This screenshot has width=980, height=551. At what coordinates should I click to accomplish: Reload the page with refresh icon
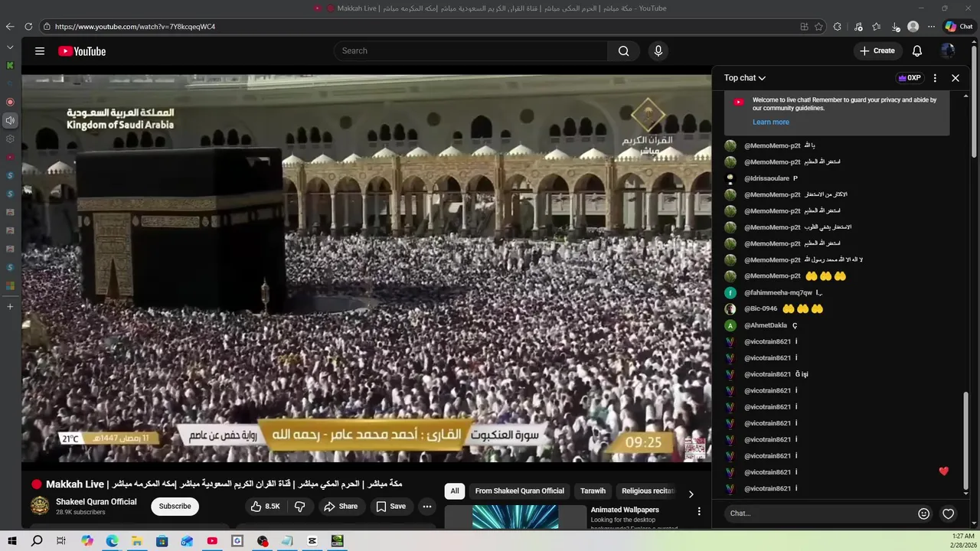[x=28, y=27]
